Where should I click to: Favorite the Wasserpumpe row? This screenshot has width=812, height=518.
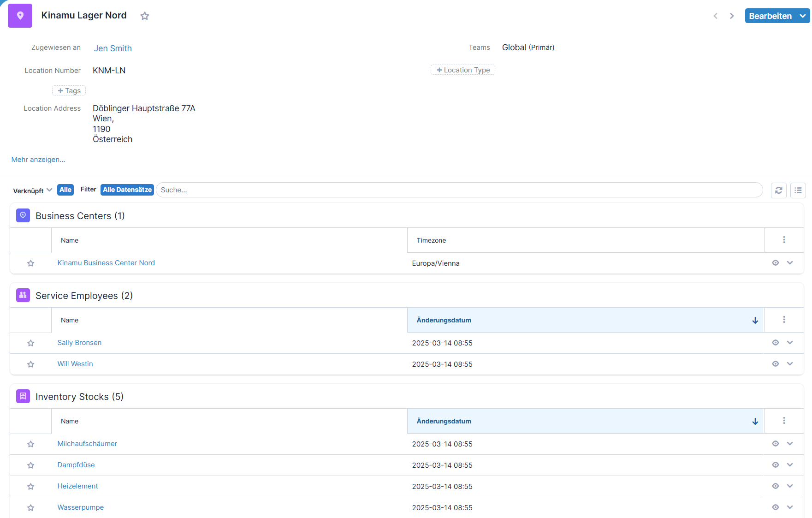(31, 508)
